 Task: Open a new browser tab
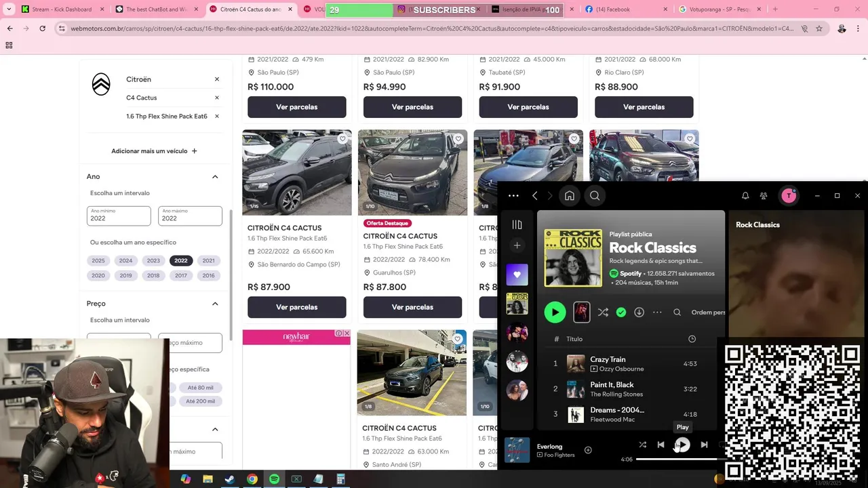point(775,9)
